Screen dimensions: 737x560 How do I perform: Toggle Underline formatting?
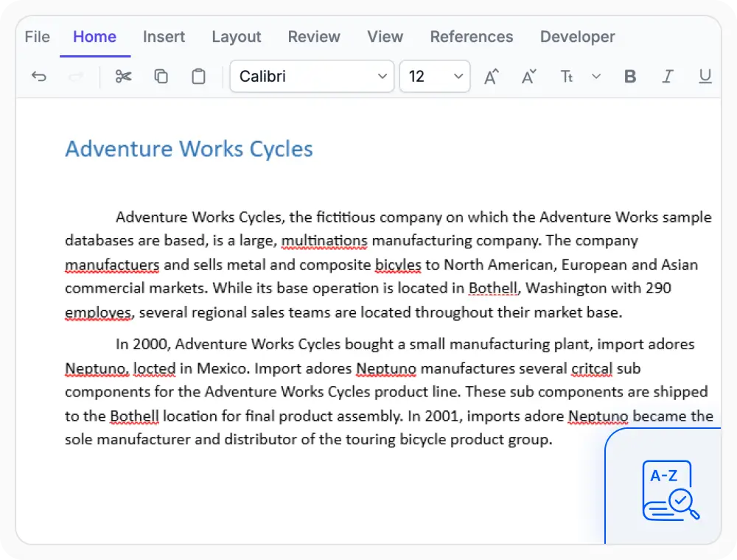pyautogui.click(x=705, y=76)
